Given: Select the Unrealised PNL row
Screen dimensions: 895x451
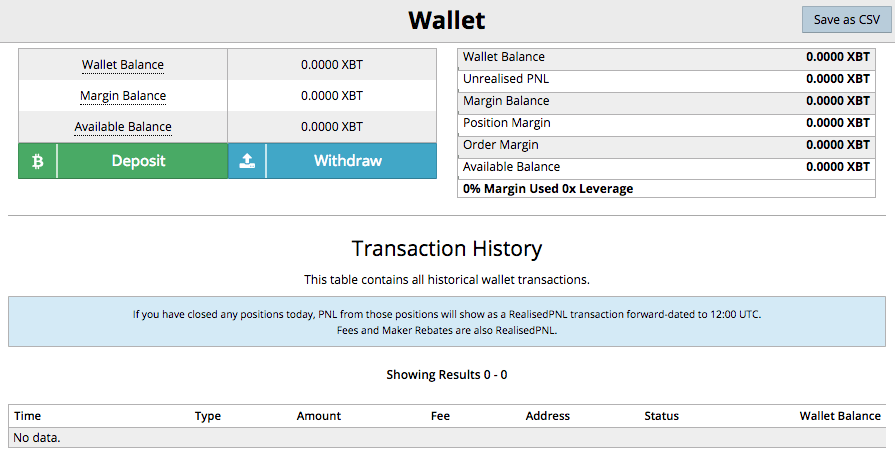Looking at the screenshot, I should tap(666, 79).
